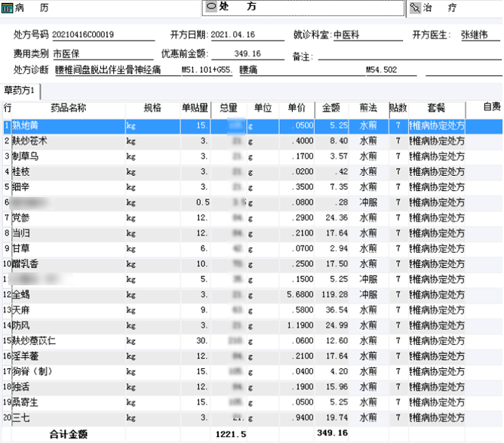Screen dimensions: 504x443
Task: Click the 开方日期 field 2021.04.16
Action: (x=247, y=35)
